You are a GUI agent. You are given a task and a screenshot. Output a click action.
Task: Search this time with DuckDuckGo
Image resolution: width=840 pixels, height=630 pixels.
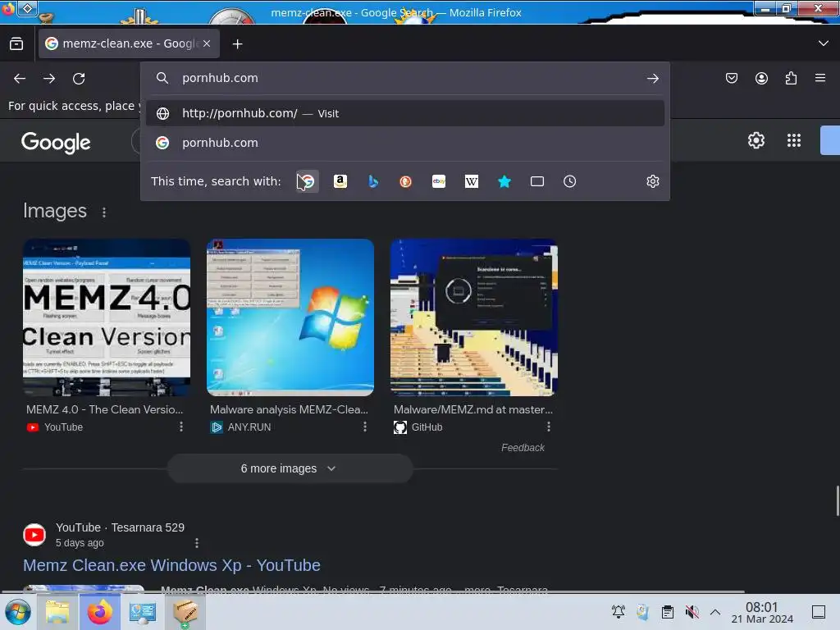coord(405,181)
